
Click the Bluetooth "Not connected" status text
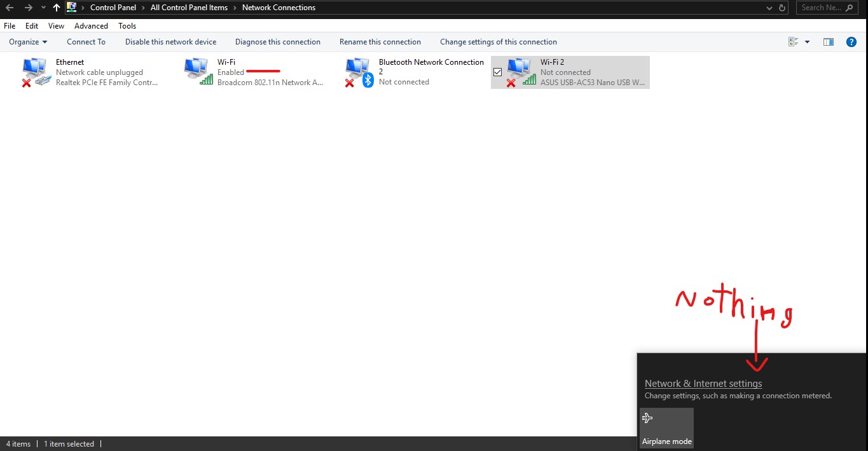pos(404,82)
